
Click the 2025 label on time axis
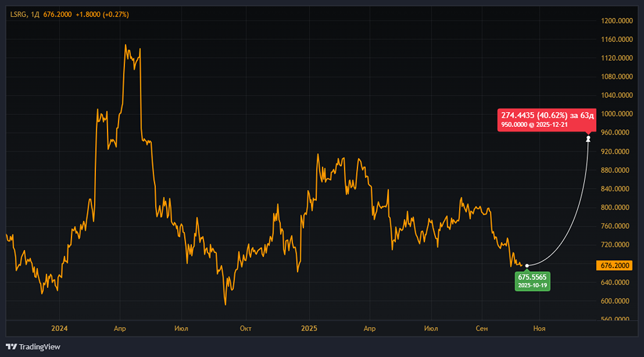pos(309,329)
